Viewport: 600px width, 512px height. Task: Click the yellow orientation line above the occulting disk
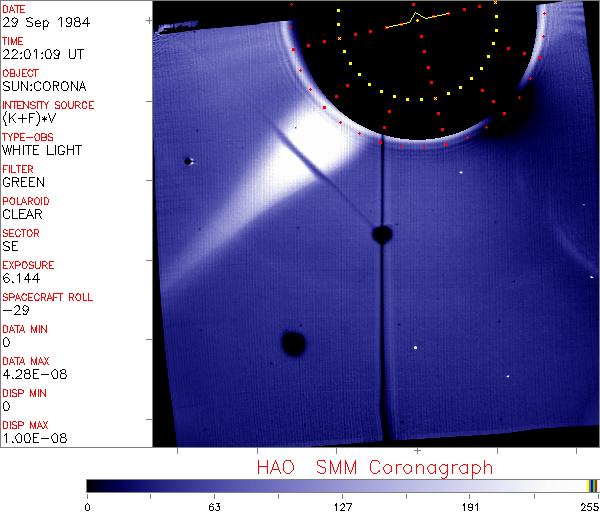419,19
